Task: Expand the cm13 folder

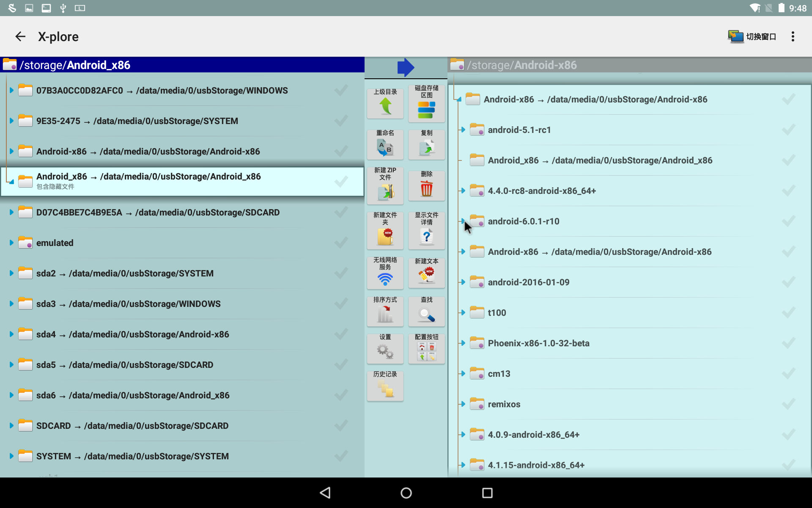Action: tap(463, 374)
